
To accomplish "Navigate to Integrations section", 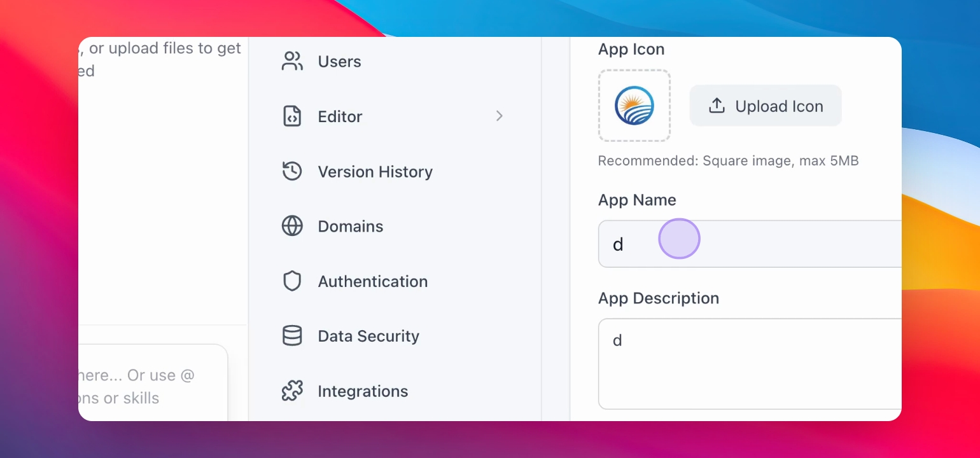I will click(x=363, y=391).
